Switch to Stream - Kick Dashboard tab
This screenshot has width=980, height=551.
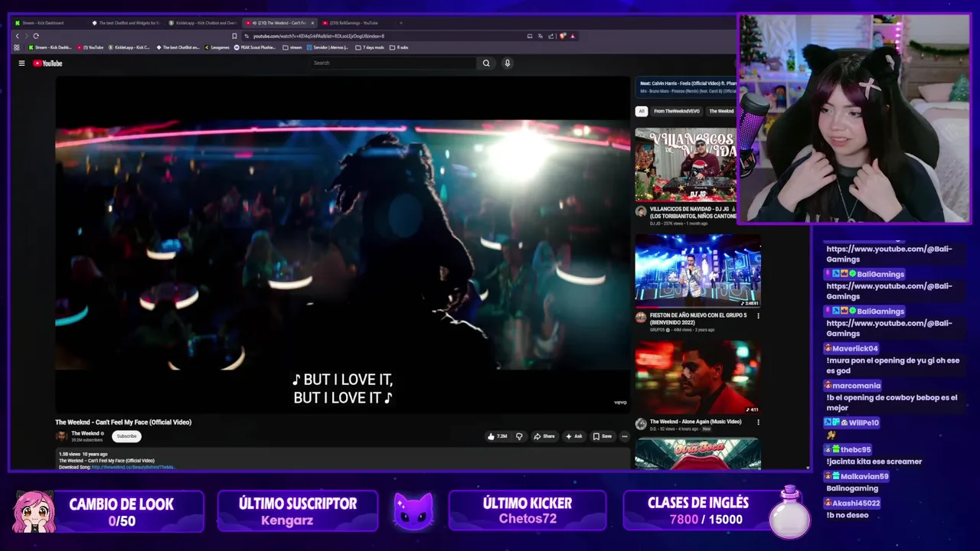pos(47,23)
